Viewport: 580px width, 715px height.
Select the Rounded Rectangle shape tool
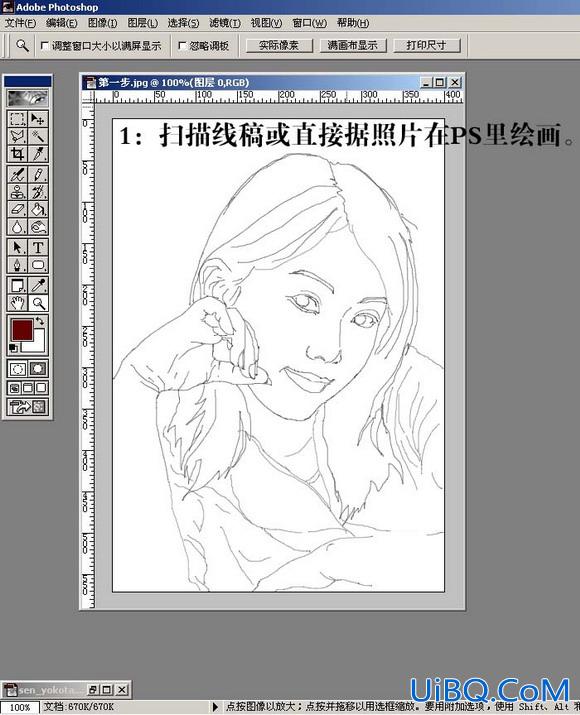[x=38, y=265]
